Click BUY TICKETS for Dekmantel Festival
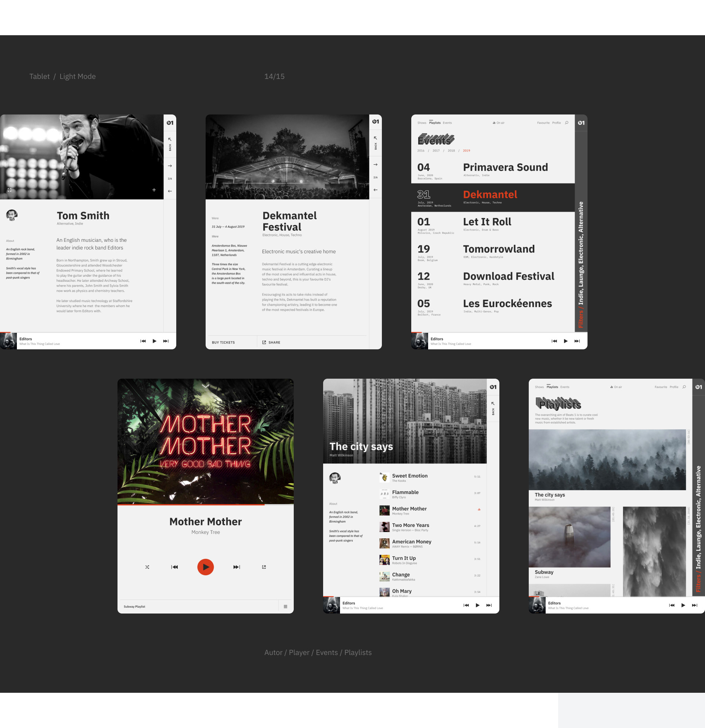705x728 pixels. click(x=223, y=342)
